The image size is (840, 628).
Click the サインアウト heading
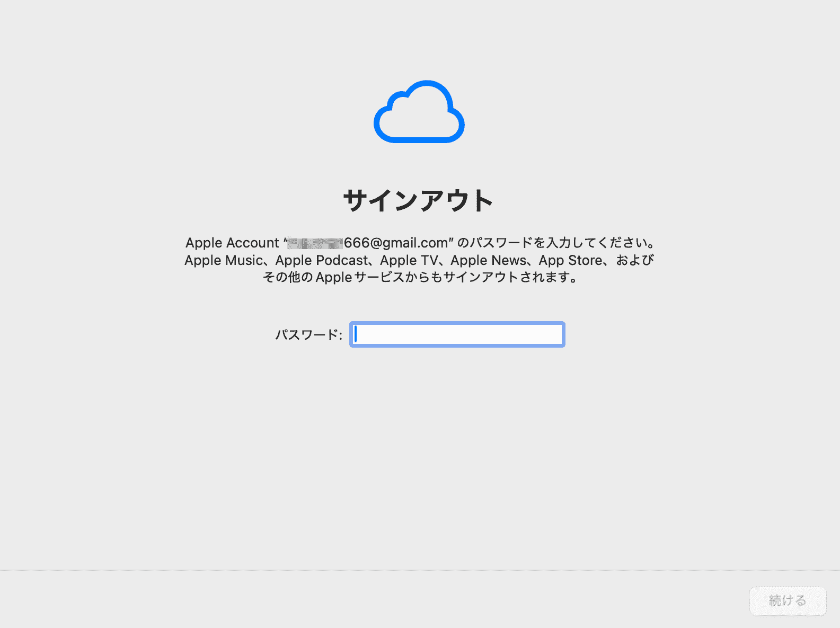(419, 201)
